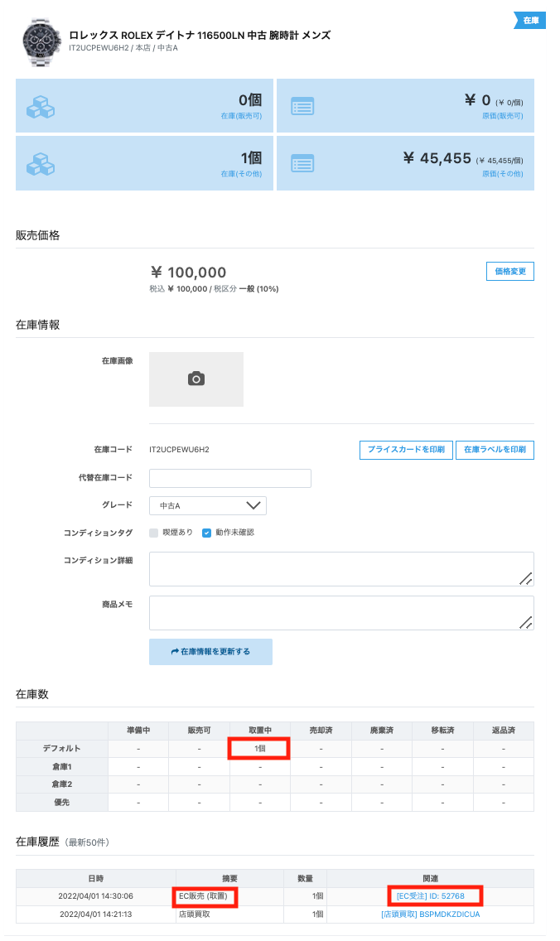
Task: Click the 関連 column header
Action: (430, 879)
